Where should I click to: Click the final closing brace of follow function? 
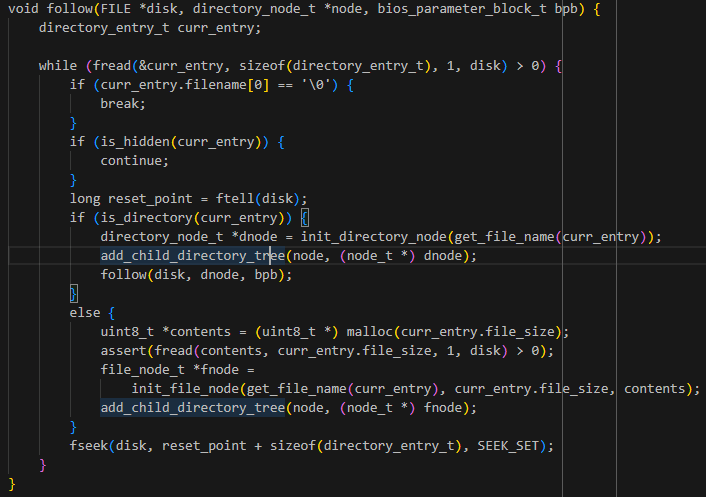[12, 484]
